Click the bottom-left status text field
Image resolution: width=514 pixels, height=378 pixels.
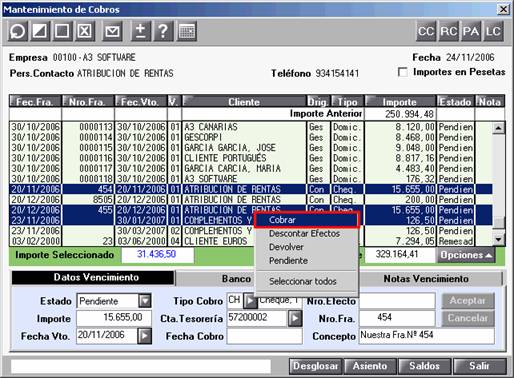[141, 367]
